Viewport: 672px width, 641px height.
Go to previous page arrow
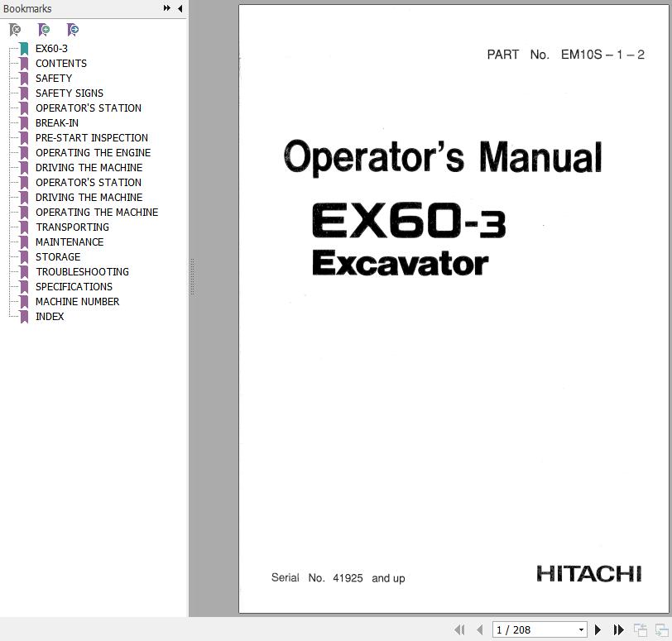(x=479, y=629)
